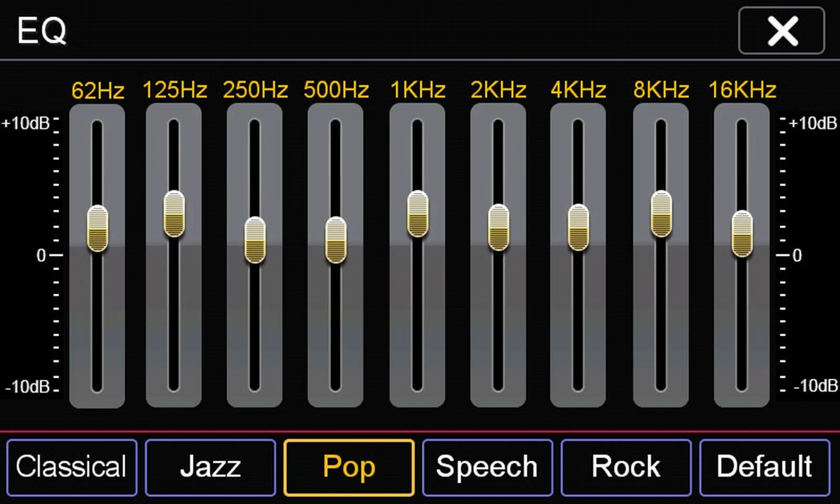The width and height of the screenshot is (840, 504).
Task: Select the 16KHz slider handle
Action: pyautogui.click(x=743, y=234)
